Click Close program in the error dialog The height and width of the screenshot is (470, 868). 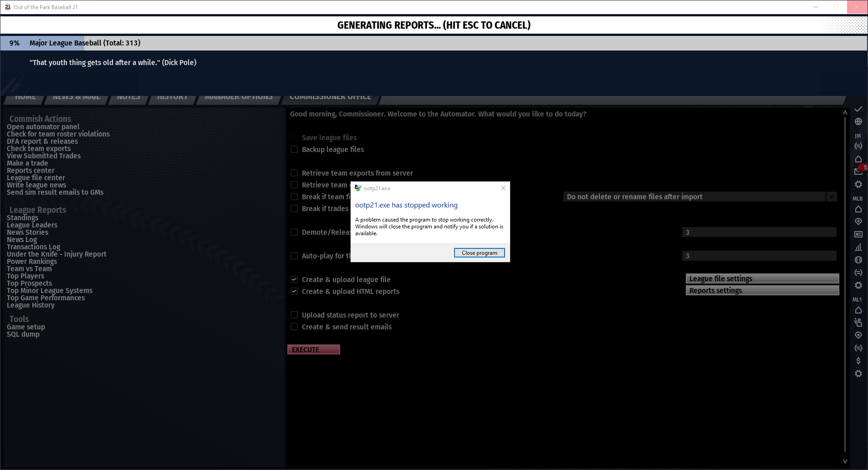click(480, 253)
